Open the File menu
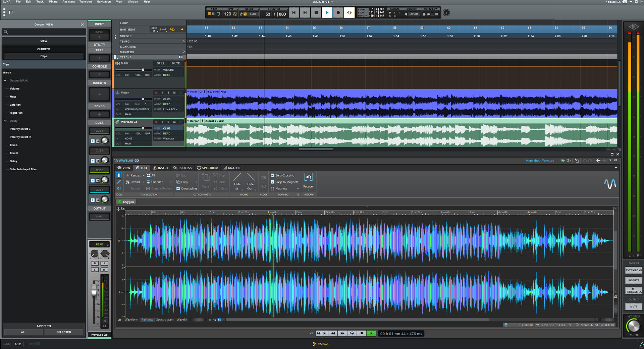 pyautogui.click(x=18, y=2)
